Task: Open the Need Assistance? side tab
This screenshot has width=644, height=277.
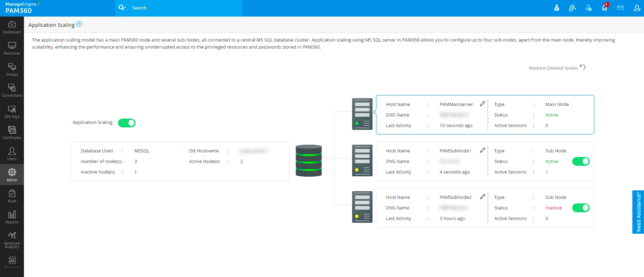Action: [638, 212]
